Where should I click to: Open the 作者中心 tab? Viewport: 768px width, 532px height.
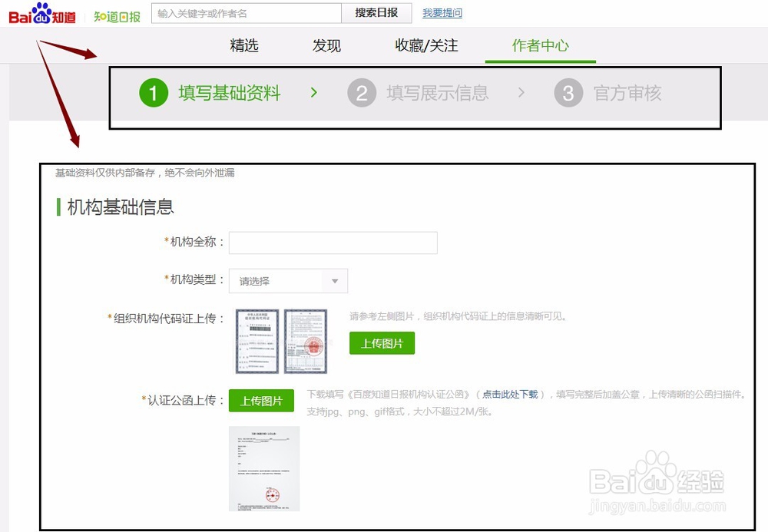click(x=540, y=46)
